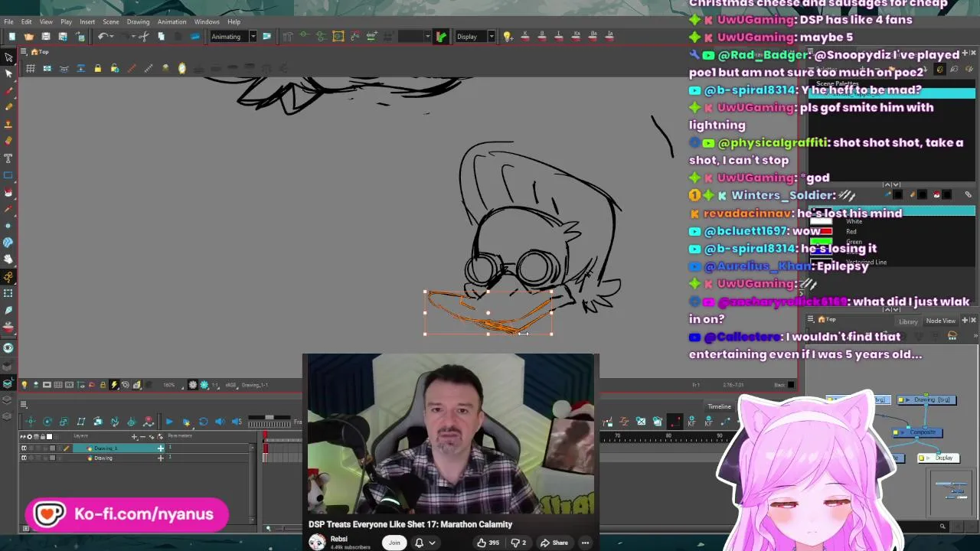
Task: Click the first timeline transform icon
Action: click(x=31, y=421)
